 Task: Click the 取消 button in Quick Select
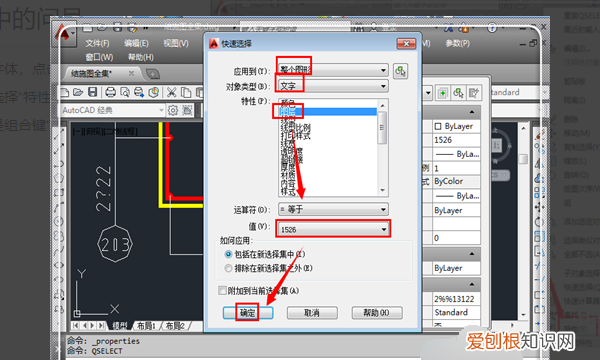(x=312, y=313)
